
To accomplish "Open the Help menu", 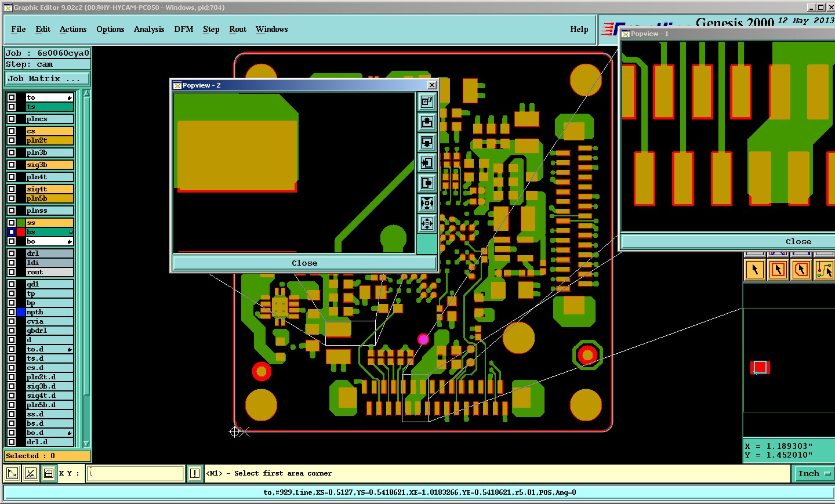I will pyautogui.click(x=579, y=29).
